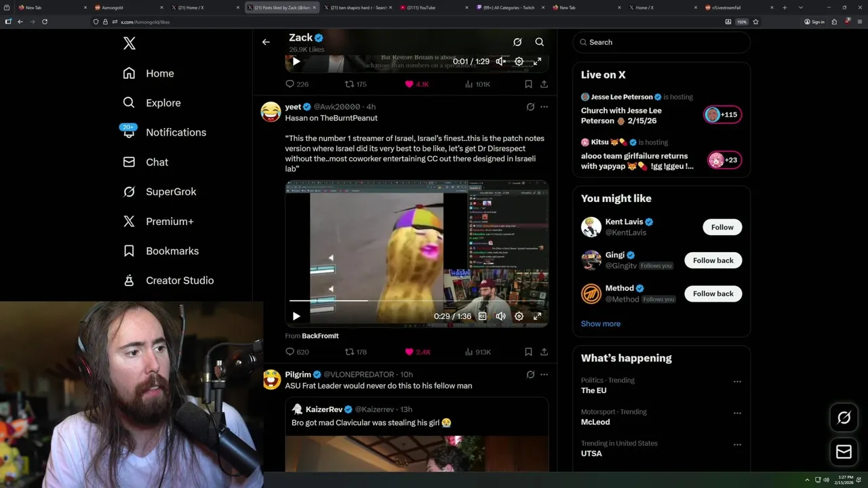Open Creator Studio in sidebar
868x488 pixels.
tap(168, 281)
